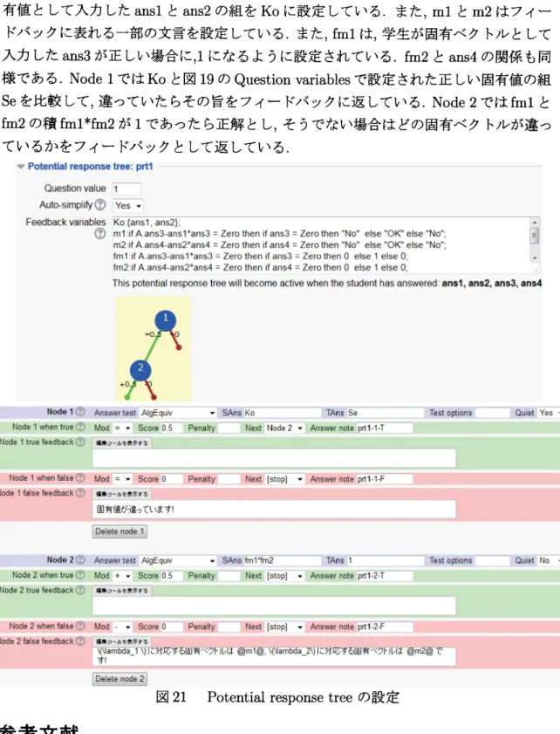The height and width of the screenshot is (734, 560).
Task: Show editing tools for Node 1 true feedback
Action: [x=121, y=442]
